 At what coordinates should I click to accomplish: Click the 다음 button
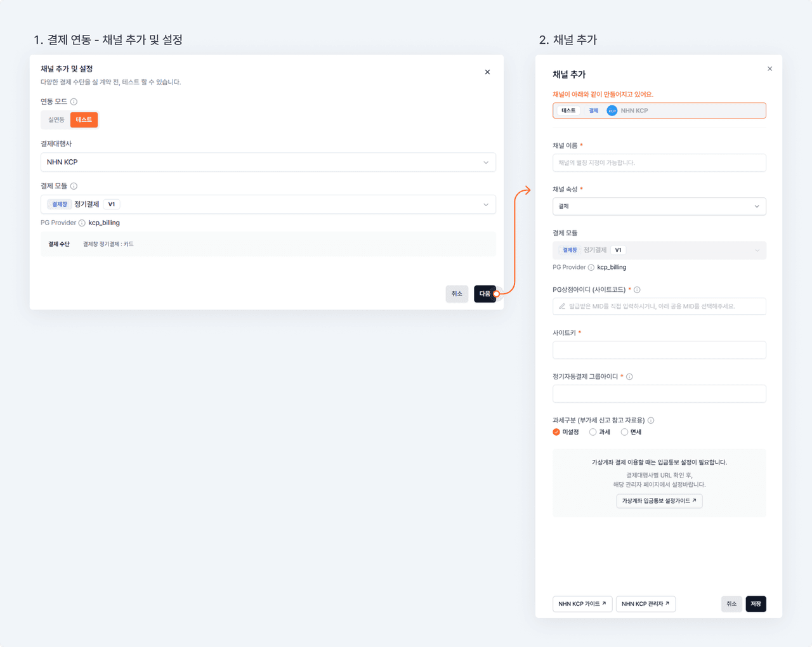pos(485,294)
